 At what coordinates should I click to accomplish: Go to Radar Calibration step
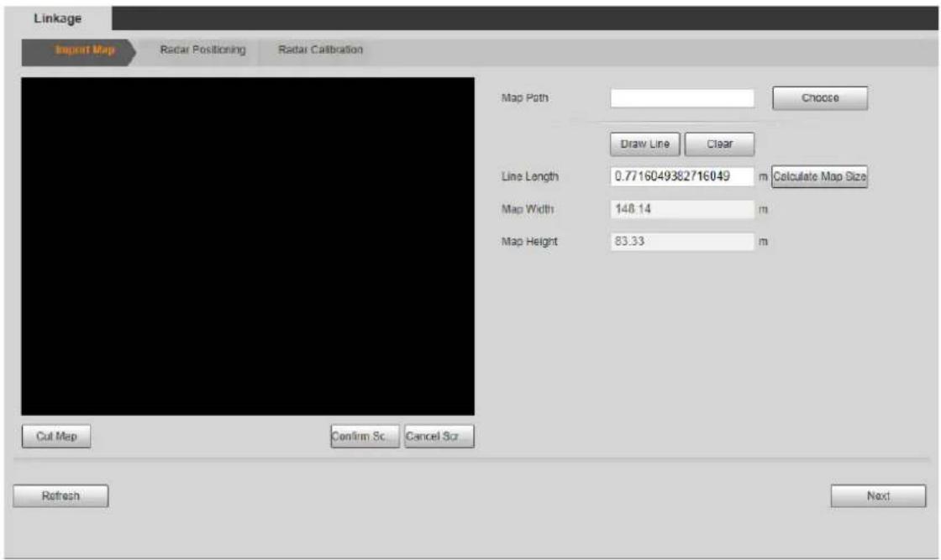pyautogui.click(x=320, y=50)
